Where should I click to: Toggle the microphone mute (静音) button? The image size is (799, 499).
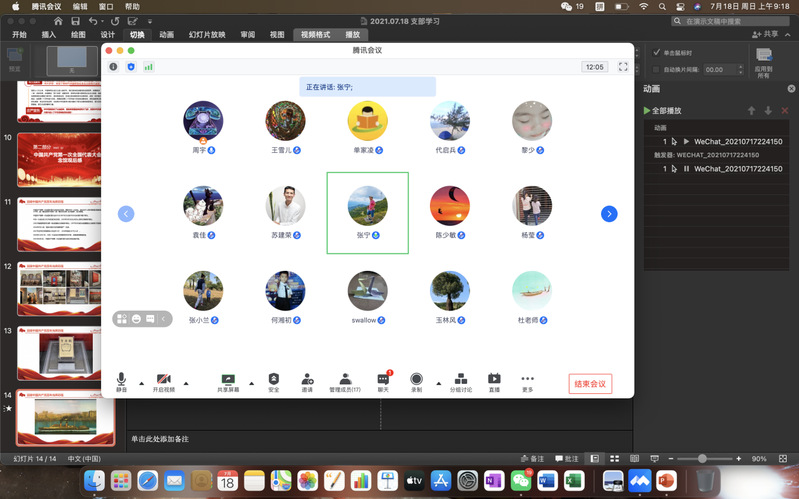tap(121, 382)
